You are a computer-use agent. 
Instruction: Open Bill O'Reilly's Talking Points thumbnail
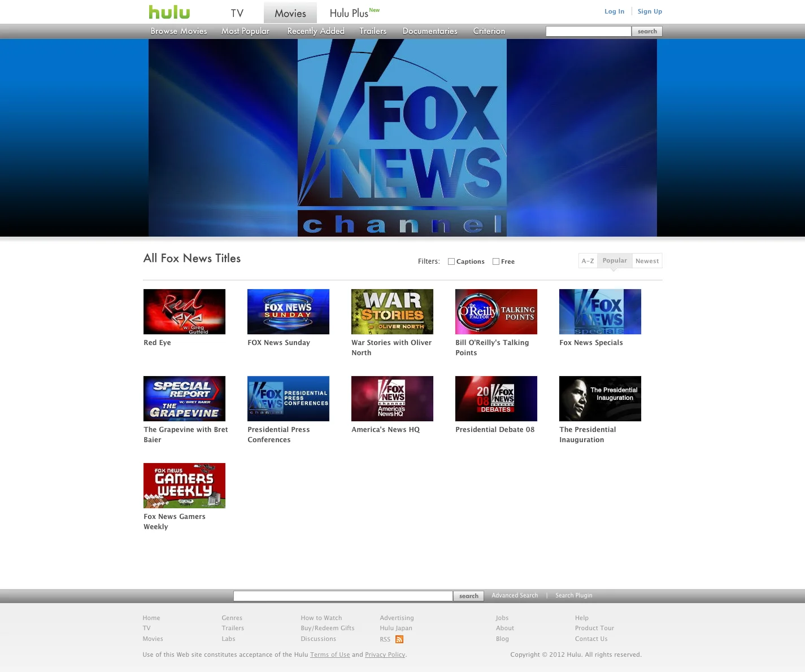pos(496,312)
